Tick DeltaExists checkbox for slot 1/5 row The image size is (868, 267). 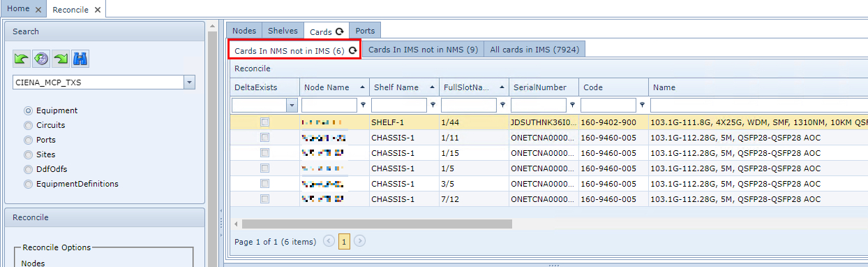[x=264, y=168]
